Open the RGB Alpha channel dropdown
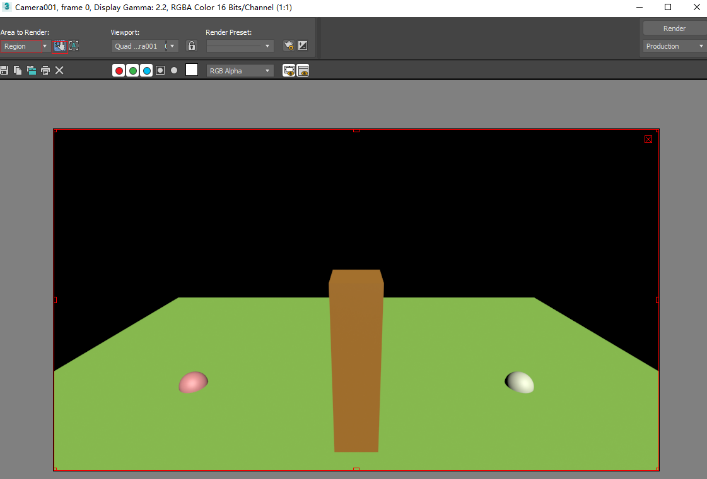This screenshot has width=707, height=479. tap(239, 71)
